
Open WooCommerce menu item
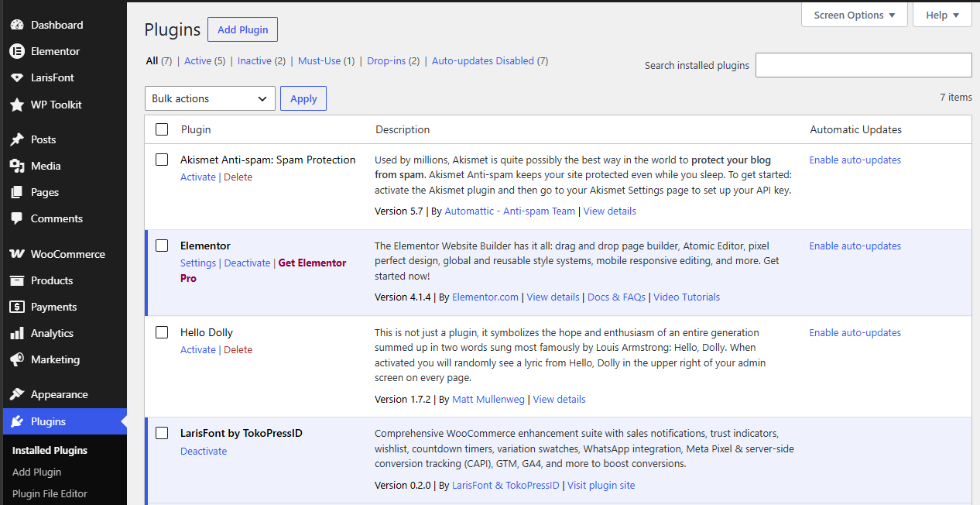tap(63, 254)
